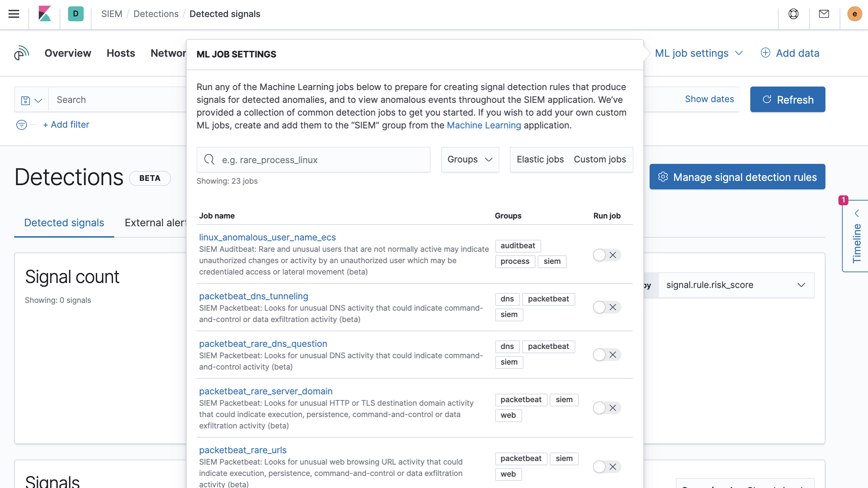Switch on packetbeat_rare_server_domain job
The height and width of the screenshot is (488, 868).
606,408
